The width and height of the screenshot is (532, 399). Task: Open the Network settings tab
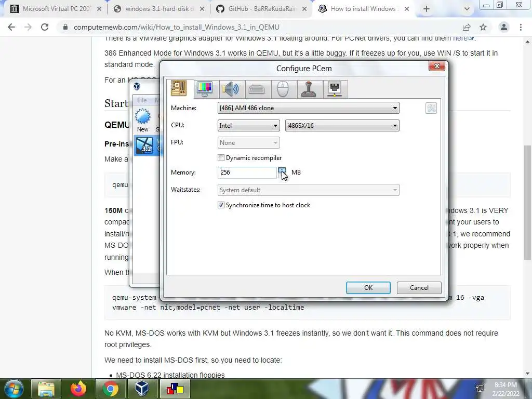click(x=335, y=89)
